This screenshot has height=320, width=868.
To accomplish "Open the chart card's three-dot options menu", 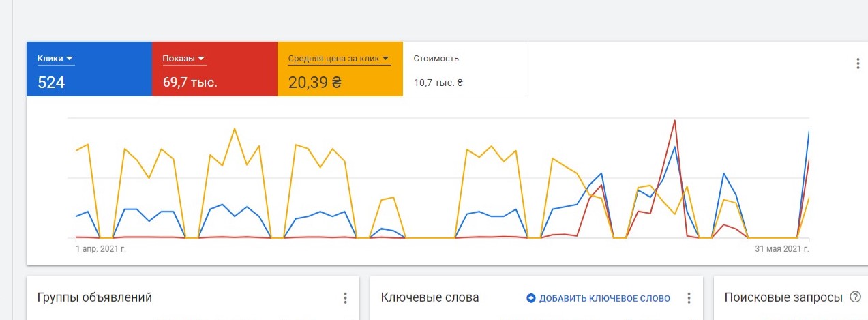I will pos(858,63).
